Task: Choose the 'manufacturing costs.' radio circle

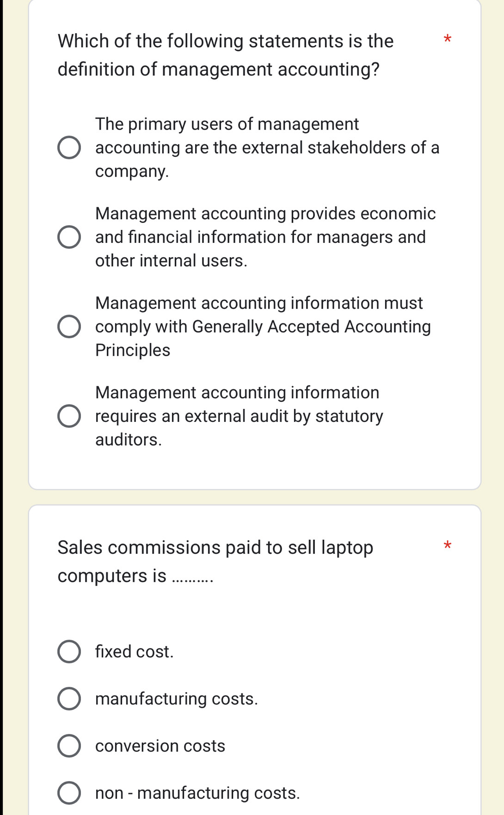Action: [x=69, y=698]
